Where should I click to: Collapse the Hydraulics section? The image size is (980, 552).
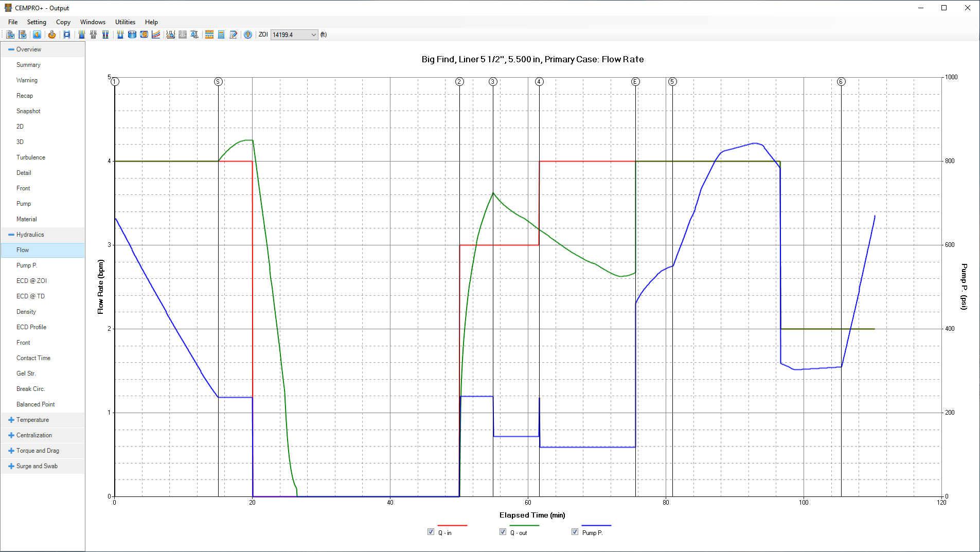pyautogui.click(x=11, y=235)
